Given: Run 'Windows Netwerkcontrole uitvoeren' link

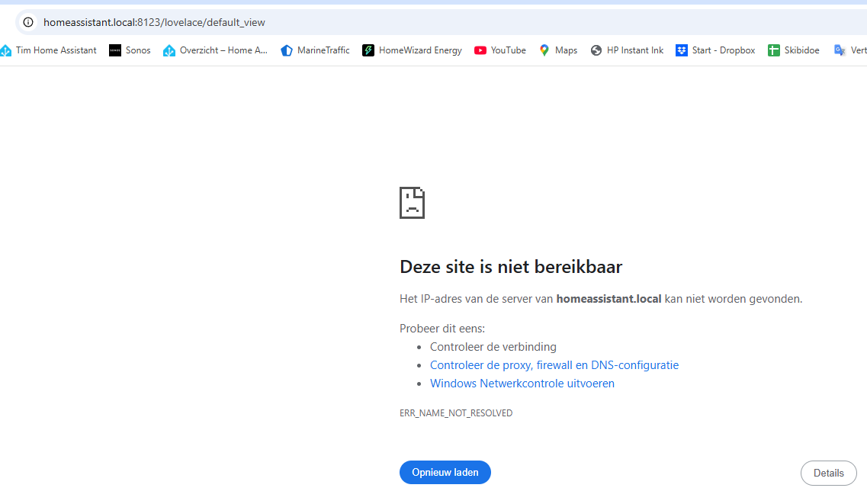Looking at the screenshot, I should (522, 384).
